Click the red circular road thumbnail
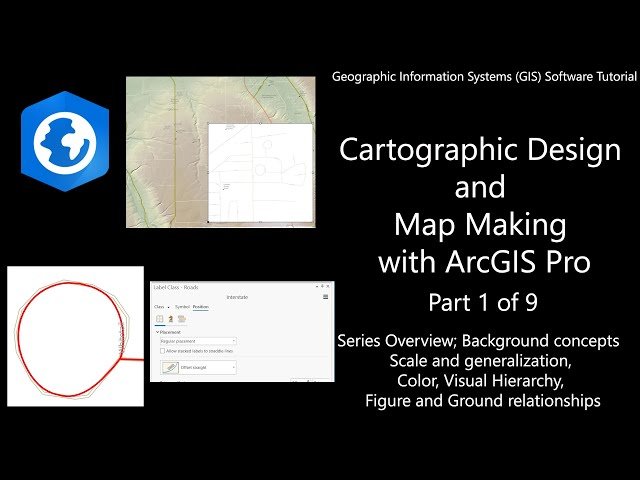Image resolution: width=640 pixels, height=480 pixels. pos(76,336)
